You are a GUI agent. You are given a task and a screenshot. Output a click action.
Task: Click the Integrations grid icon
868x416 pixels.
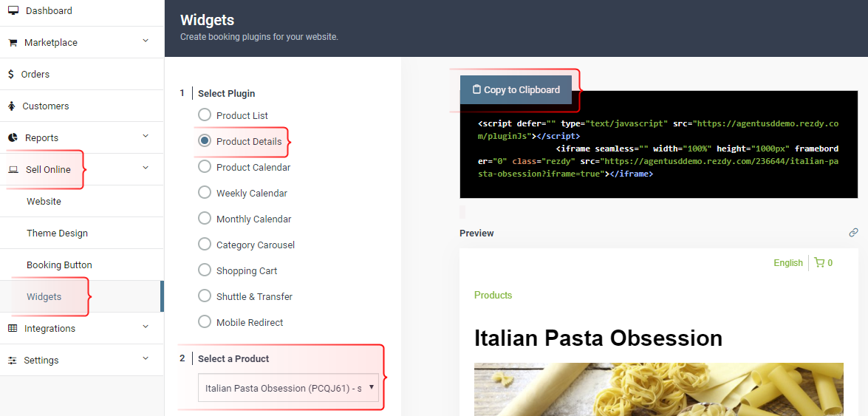click(x=13, y=328)
